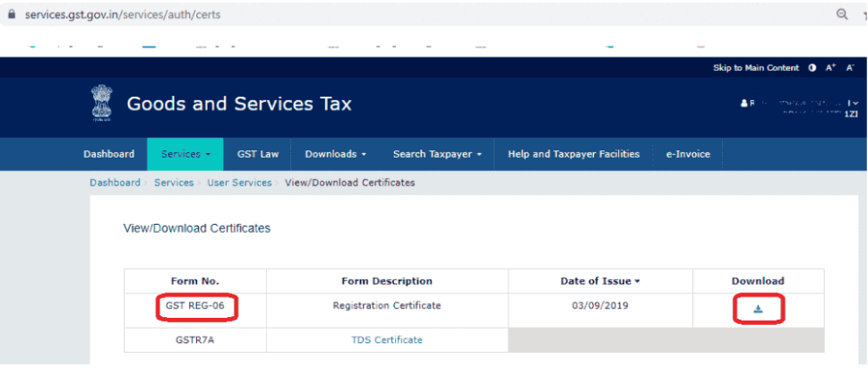Viewport: 868px width, 368px height.
Task: Sort by Date of Issue column
Action: (x=600, y=281)
